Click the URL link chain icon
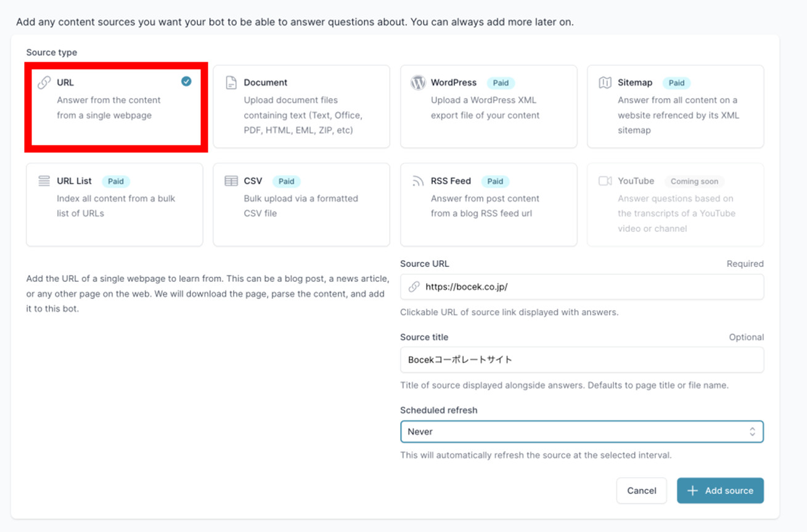 [x=44, y=83]
